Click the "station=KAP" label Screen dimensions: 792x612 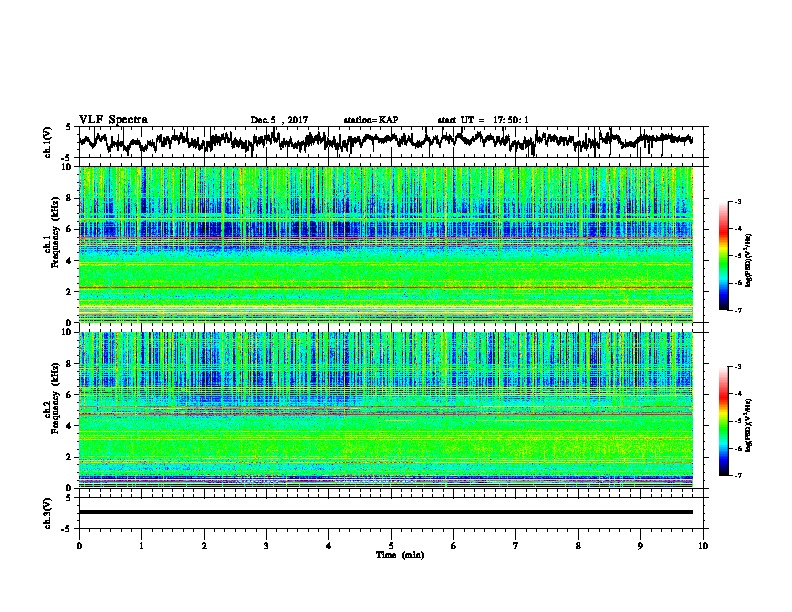[371, 120]
